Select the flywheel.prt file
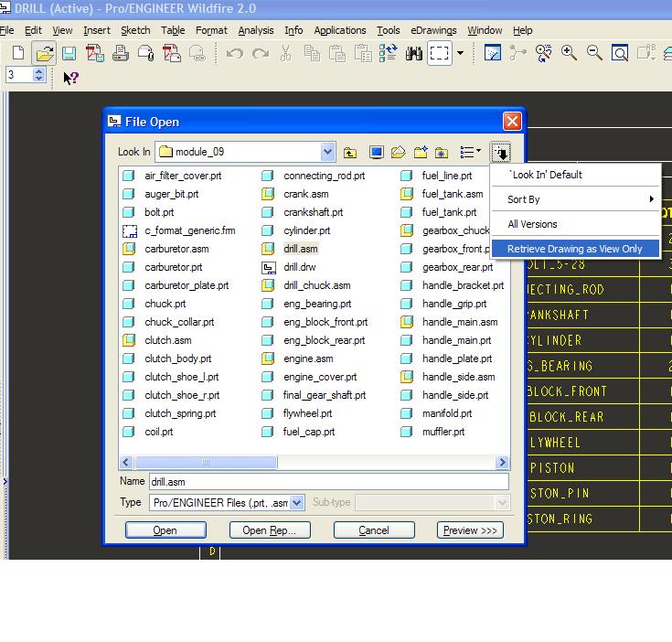This screenshot has height=642, width=672. coord(296,413)
